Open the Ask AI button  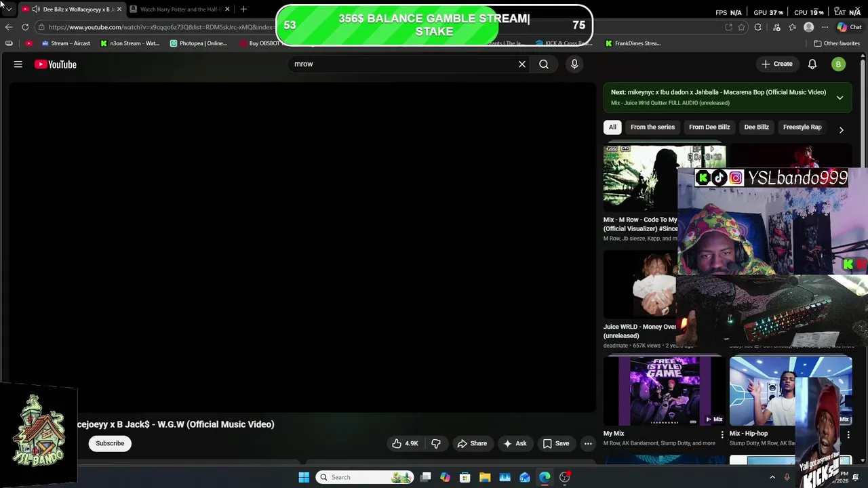pos(515,443)
